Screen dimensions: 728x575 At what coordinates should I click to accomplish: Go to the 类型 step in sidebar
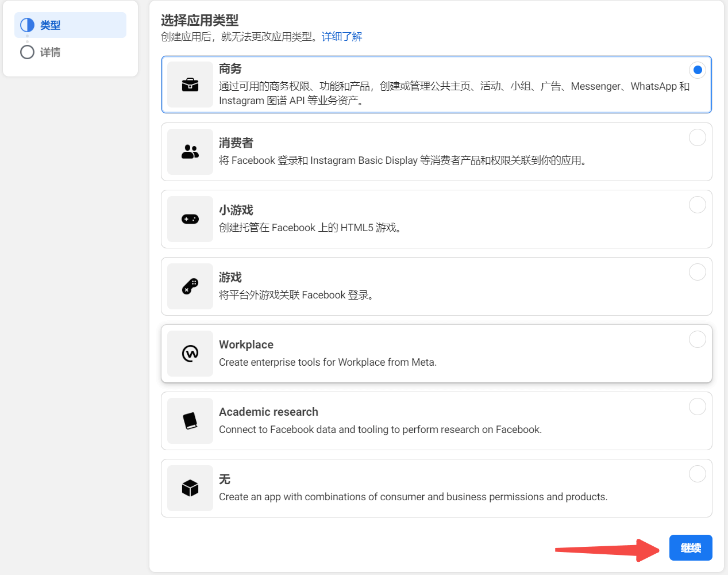51,25
